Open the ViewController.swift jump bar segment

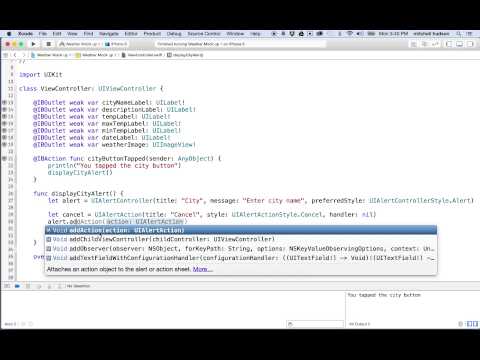pyautogui.click(x=142, y=55)
